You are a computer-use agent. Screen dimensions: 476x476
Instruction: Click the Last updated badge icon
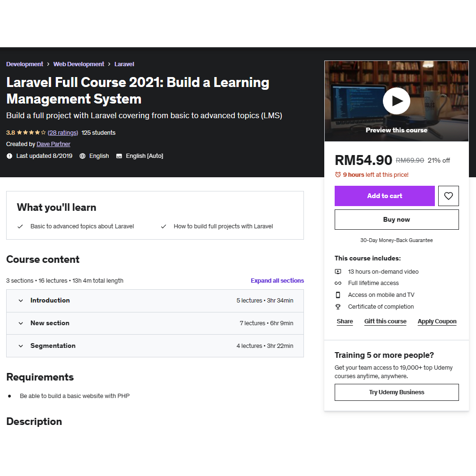[x=9, y=156]
